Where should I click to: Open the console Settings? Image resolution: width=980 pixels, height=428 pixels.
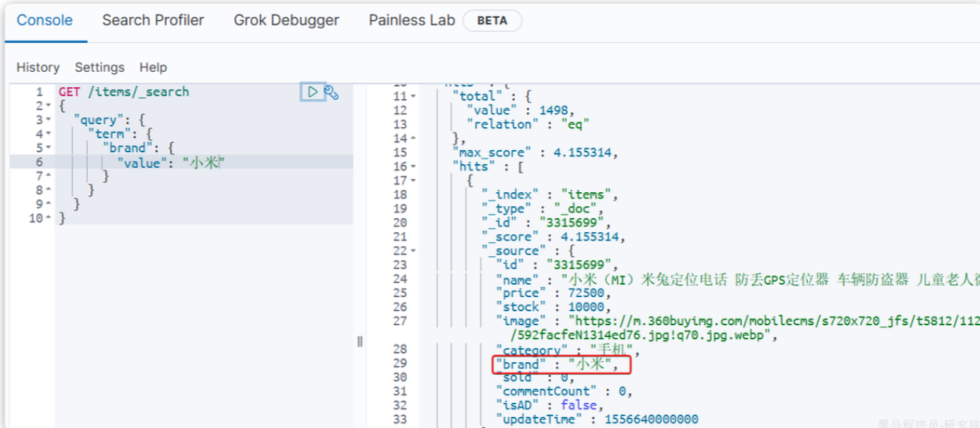[x=100, y=67]
